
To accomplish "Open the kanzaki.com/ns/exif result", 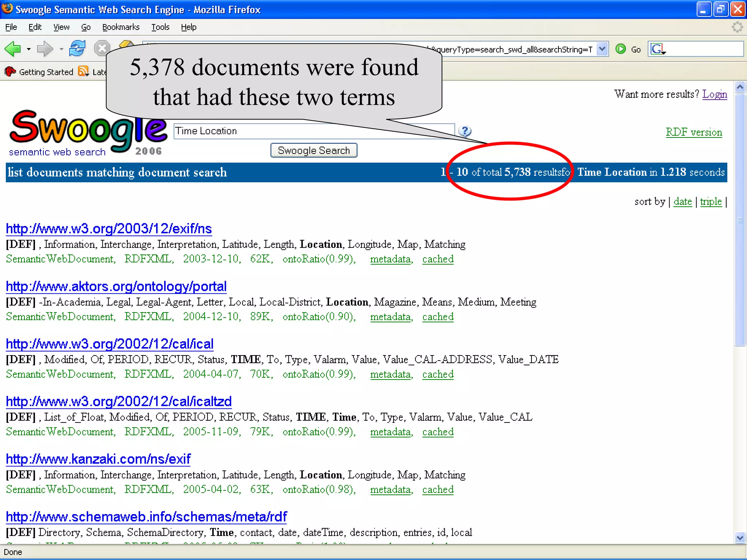I will click(x=98, y=459).
